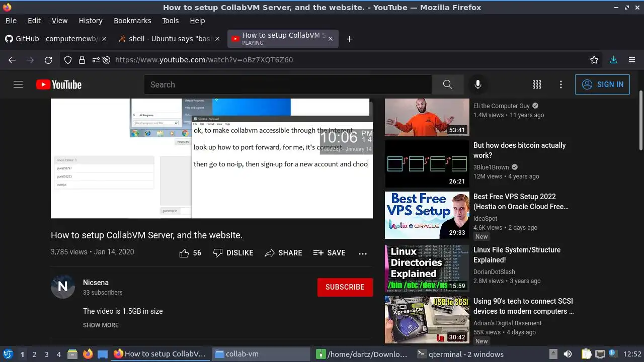The width and height of the screenshot is (644, 362).
Task: Open a new tab with plus button
Action: pyautogui.click(x=350, y=39)
